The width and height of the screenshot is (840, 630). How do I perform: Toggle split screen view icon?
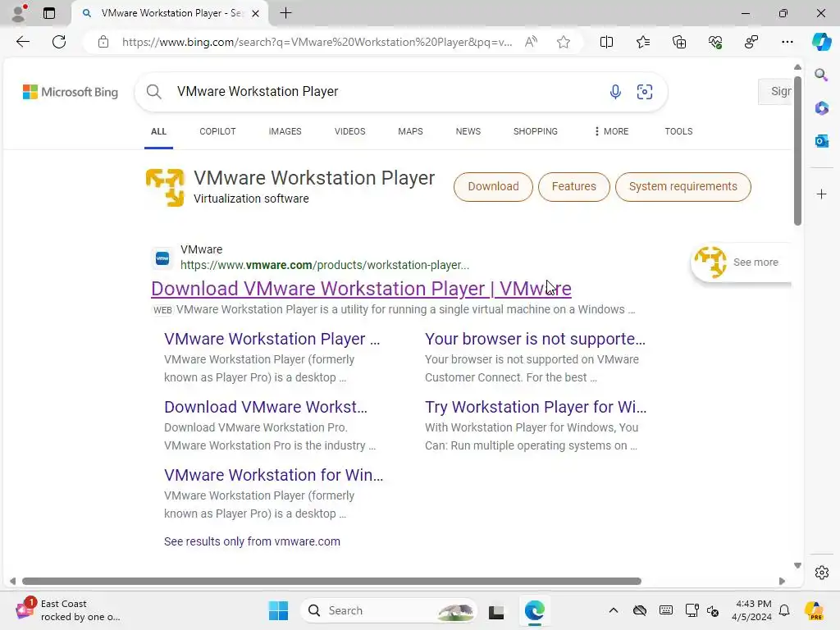(606, 42)
